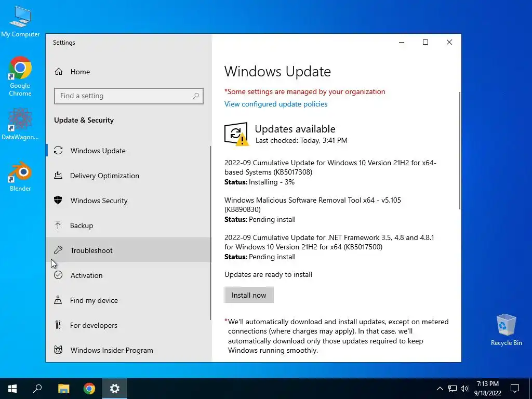Click the Windows Update page scrollbar

click(x=460, y=151)
